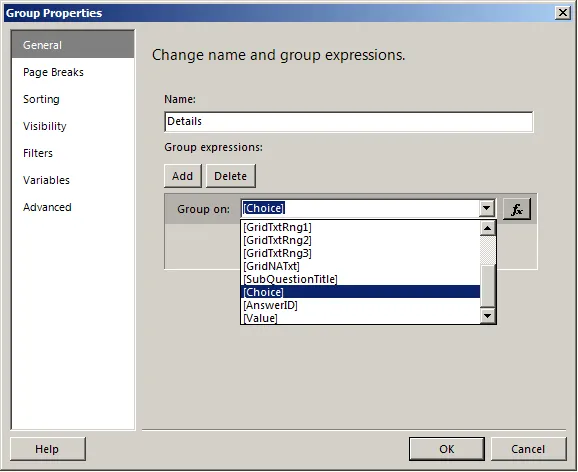Open the expression editor fx button

pos(517,209)
